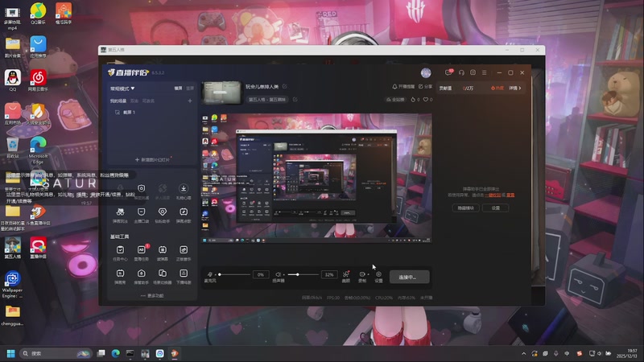Click the microphone volume slider
The image size is (644, 362).
tap(234, 274)
